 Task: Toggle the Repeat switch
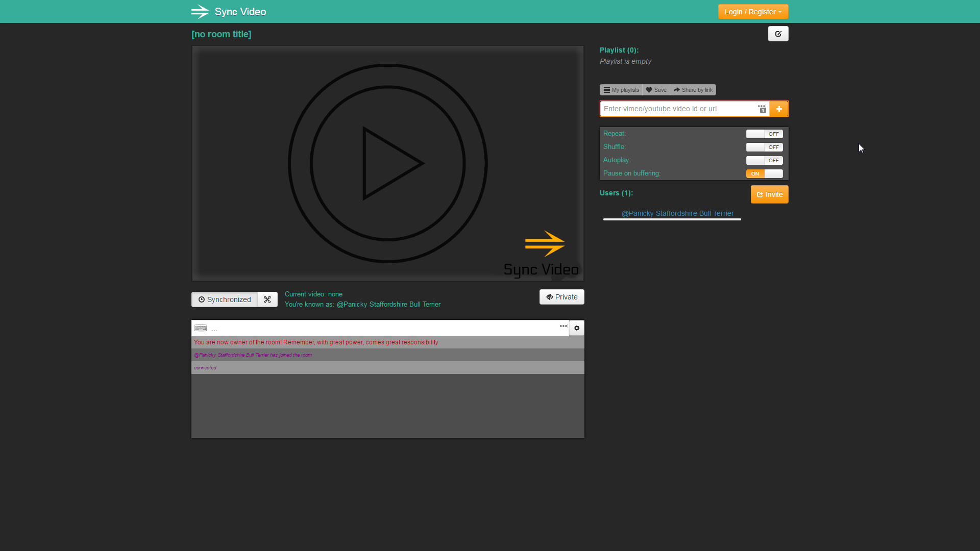pos(764,134)
